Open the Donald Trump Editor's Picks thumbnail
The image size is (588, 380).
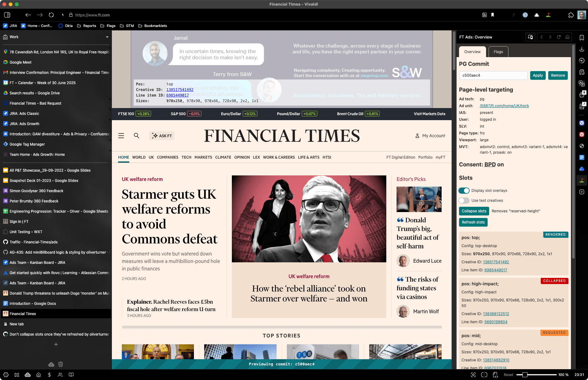click(x=419, y=199)
